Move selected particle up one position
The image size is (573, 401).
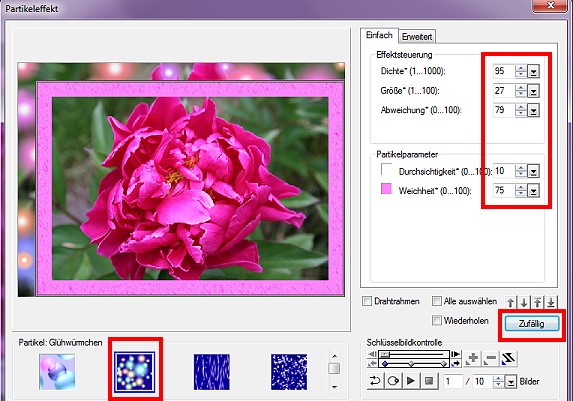[x=511, y=302]
